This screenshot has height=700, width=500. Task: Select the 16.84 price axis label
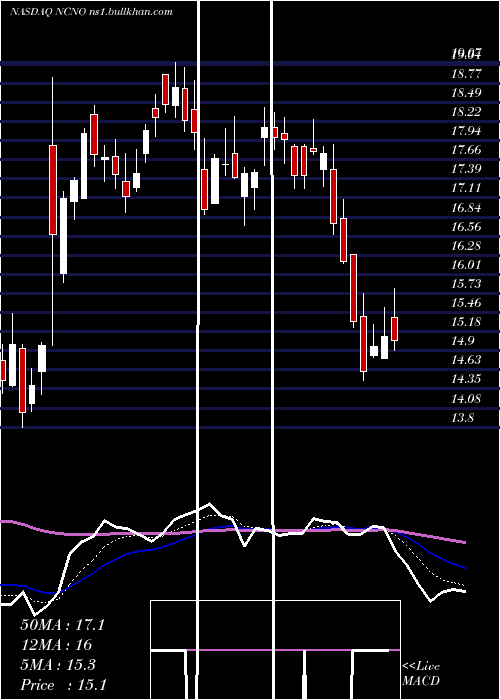(467, 208)
